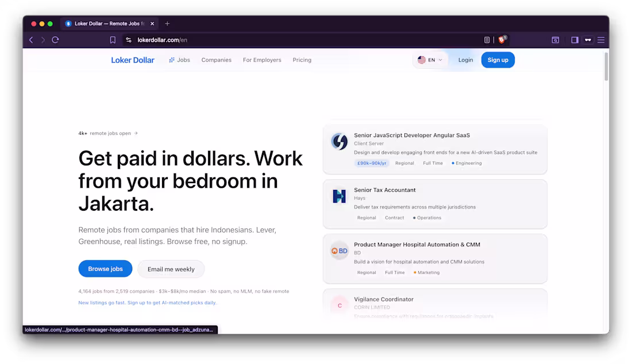The width and height of the screenshot is (632, 364).
Task: Open the browser hamburger menu
Action: [x=601, y=40]
